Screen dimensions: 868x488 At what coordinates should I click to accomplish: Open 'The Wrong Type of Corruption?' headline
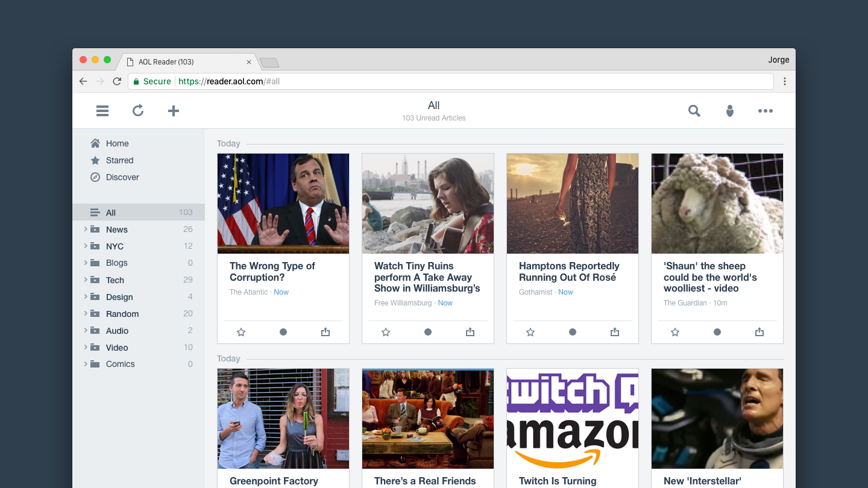pyautogui.click(x=272, y=272)
